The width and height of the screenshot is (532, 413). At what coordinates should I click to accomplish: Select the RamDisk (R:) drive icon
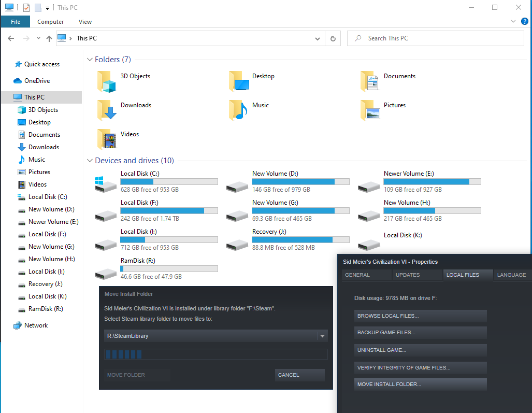(106, 273)
